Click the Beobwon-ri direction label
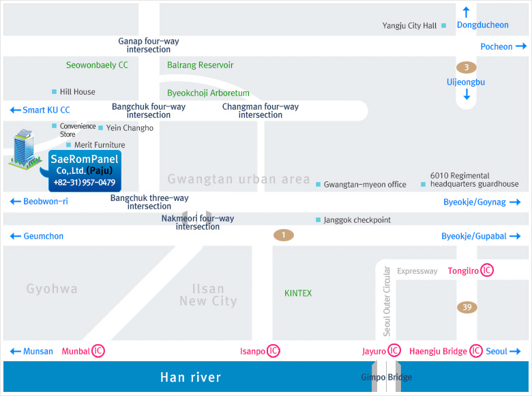The height and width of the screenshot is (396, 532). (x=46, y=201)
